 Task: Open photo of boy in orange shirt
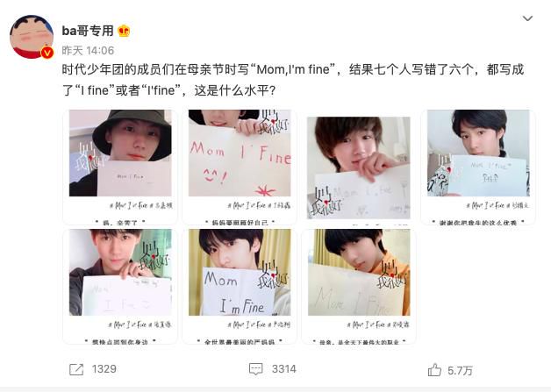(x=359, y=286)
